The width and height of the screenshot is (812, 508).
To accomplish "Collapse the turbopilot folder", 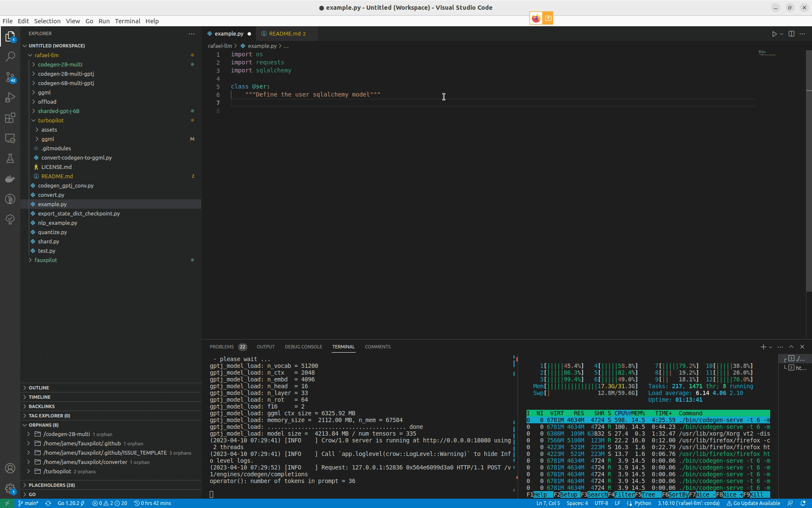I will tap(50, 120).
